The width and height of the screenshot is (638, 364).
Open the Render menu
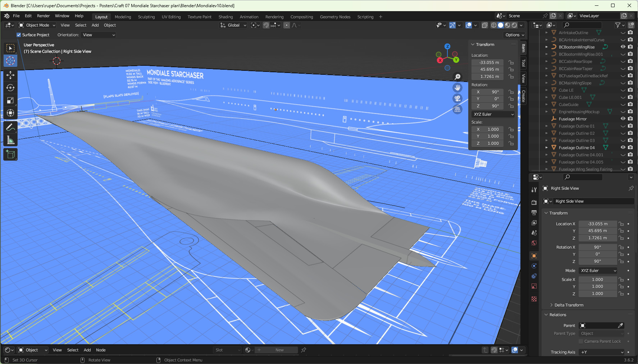click(x=44, y=16)
